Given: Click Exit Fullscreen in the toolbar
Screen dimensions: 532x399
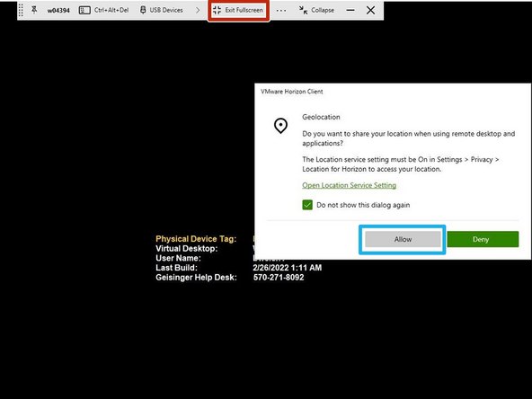Looking at the screenshot, I should coord(238,10).
